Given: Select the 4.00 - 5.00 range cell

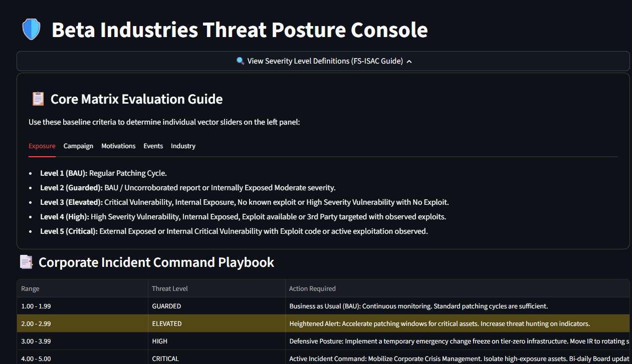Looking at the screenshot, I should point(83,358).
